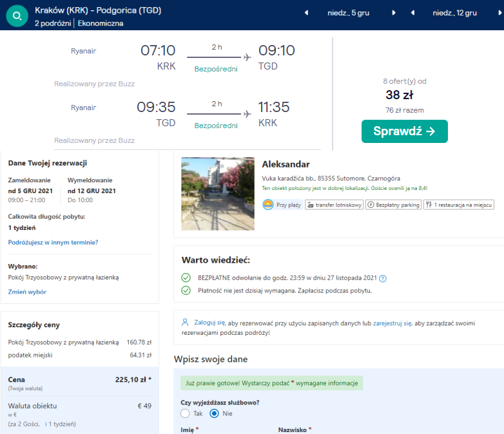Click € 49 property currency amount
The height and width of the screenshot is (434, 504).
pos(144,406)
